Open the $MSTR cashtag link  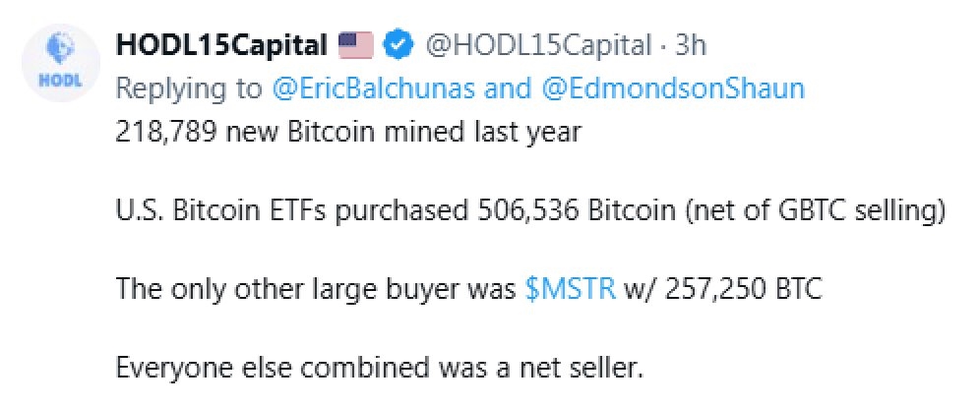571,289
